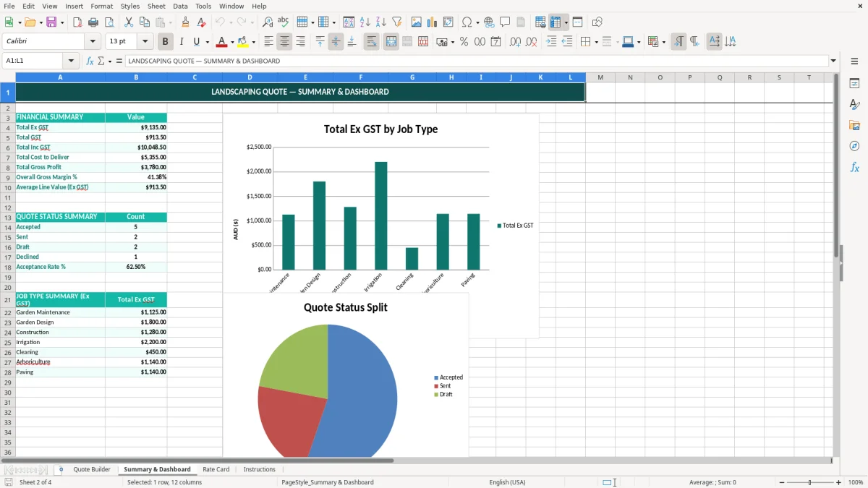Screen dimensions: 868x488
Task: Expand Name Box dropdown
Action: 71,61
